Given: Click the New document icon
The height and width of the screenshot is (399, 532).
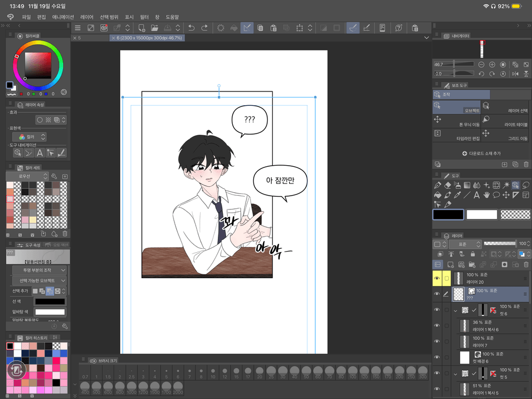Looking at the screenshot, I should tap(141, 28).
